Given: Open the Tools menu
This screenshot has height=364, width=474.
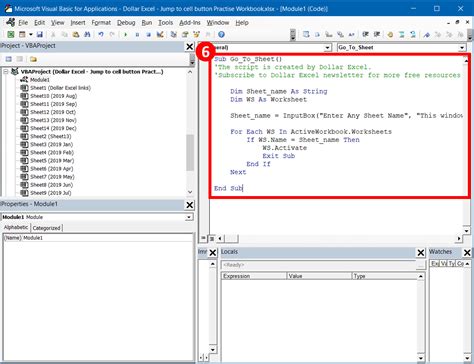Looking at the screenshot, I should pyautogui.click(x=165, y=23).
